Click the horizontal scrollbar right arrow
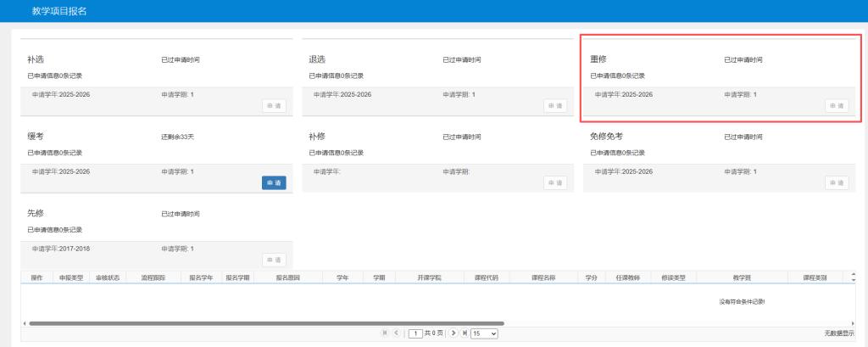The height and width of the screenshot is (347, 868). coord(851,323)
